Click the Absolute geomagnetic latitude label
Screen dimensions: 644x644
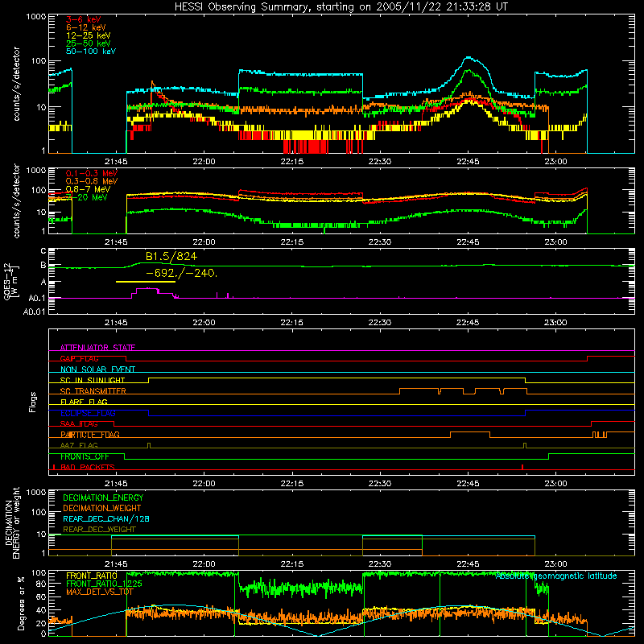click(556, 576)
